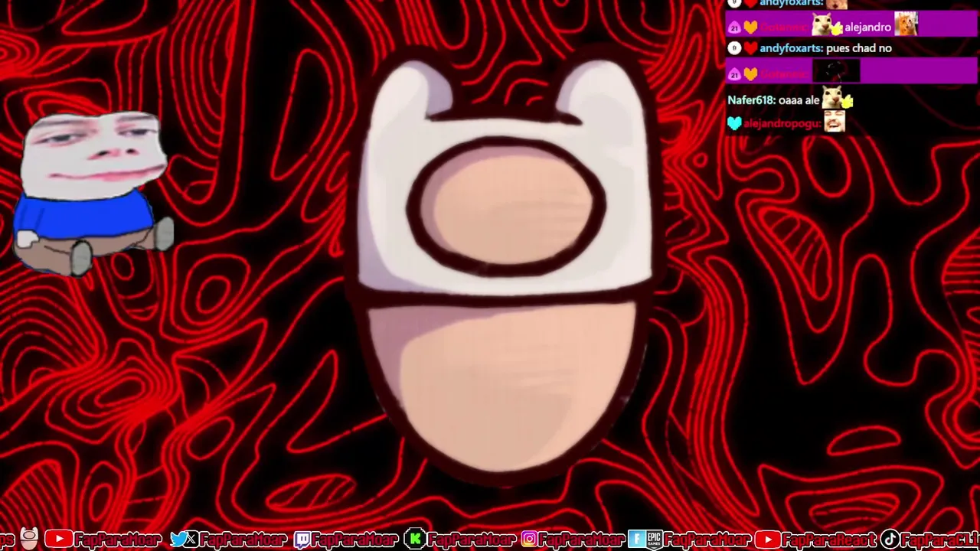Click the dark emote in lower purple message

pos(835,72)
